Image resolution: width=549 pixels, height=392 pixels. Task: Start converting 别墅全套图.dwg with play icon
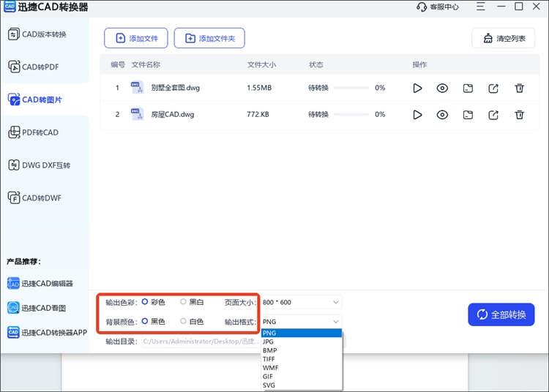[417, 88]
